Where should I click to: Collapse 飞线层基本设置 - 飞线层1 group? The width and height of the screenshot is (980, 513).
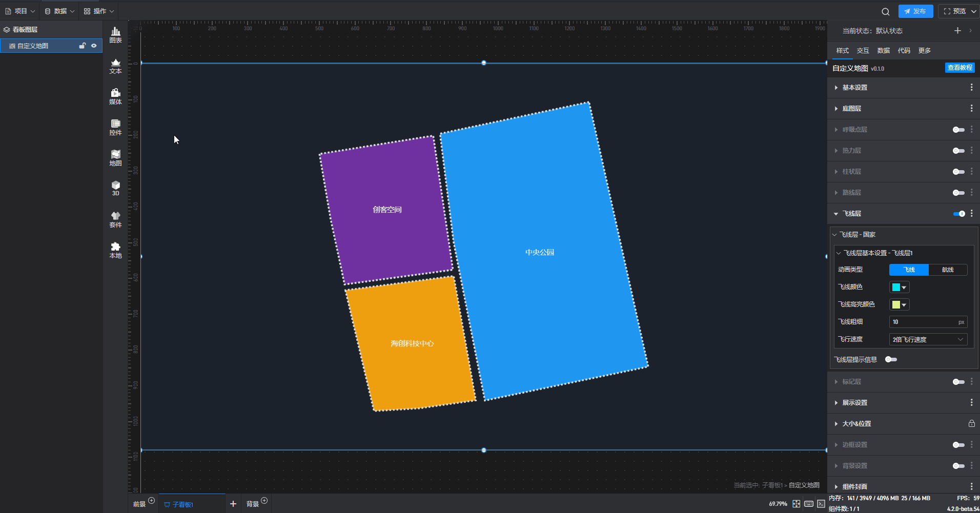click(839, 253)
